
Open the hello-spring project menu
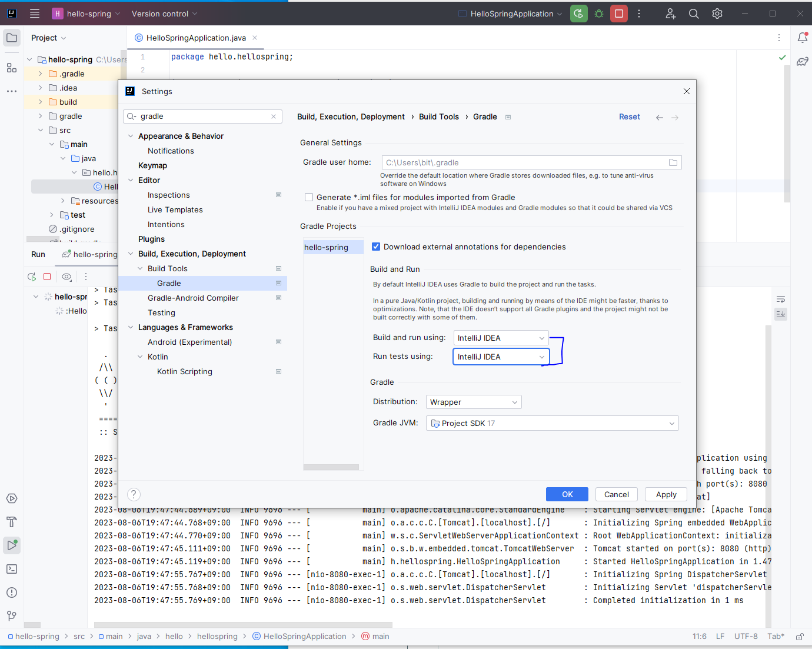tap(86, 14)
